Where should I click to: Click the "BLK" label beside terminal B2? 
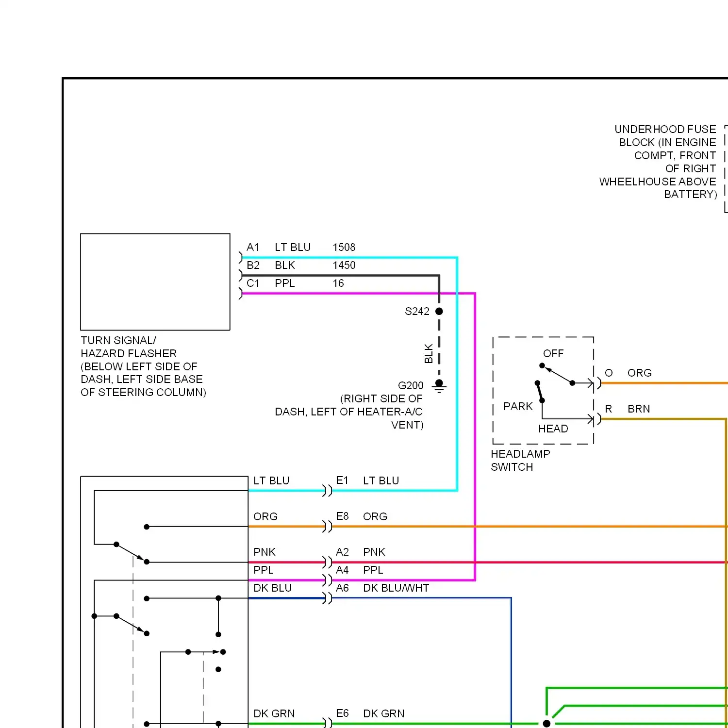point(285,265)
